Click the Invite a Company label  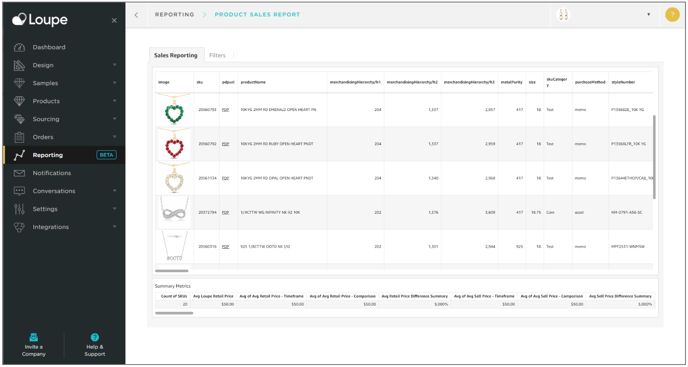(x=34, y=350)
